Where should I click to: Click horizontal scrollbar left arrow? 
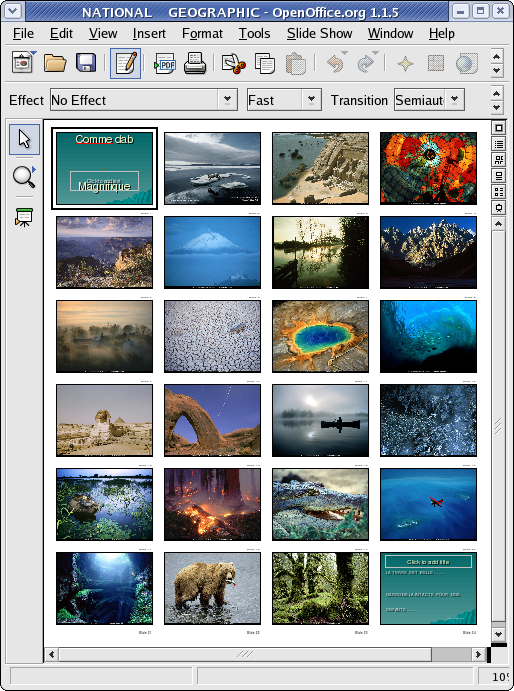tap(52, 654)
